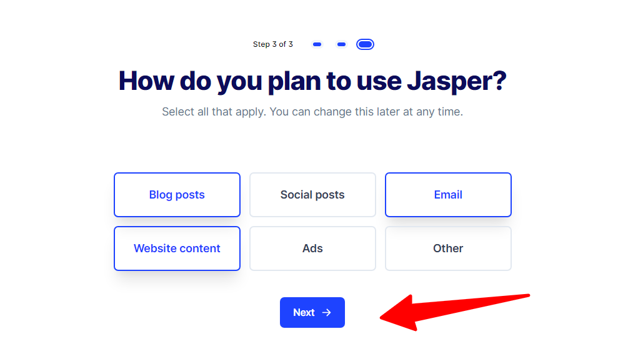This screenshot has width=628, height=364.
Task: Click the Step 3 of 3 label
Action: [x=273, y=44]
